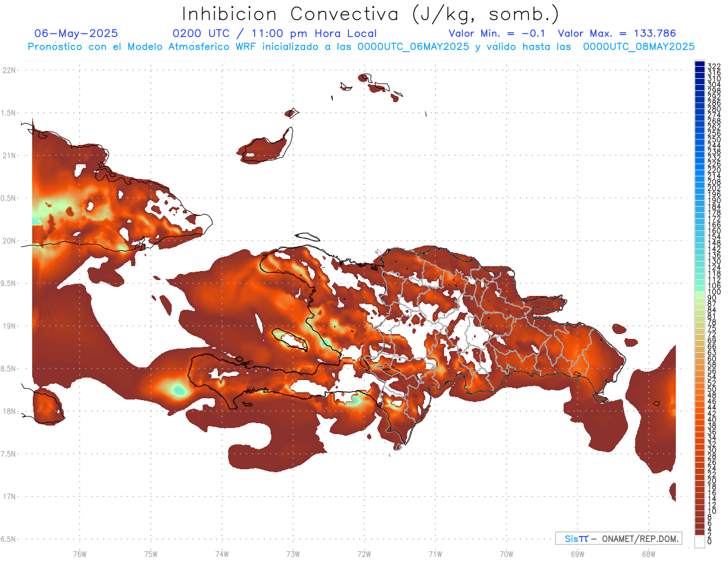Click the '22N' latitude label
Image resolution: width=728 pixels, height=562 pixels.
(9, 70)
